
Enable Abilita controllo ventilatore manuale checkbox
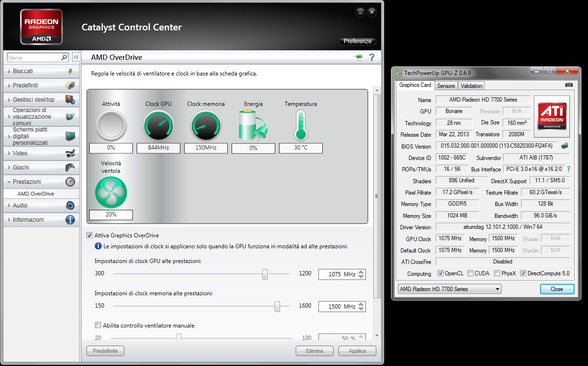coord(98,325)
